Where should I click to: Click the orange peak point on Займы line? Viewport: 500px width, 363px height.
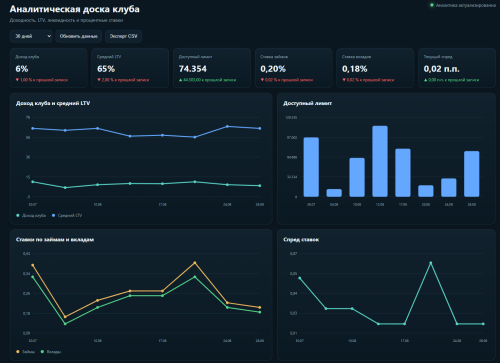195,263
